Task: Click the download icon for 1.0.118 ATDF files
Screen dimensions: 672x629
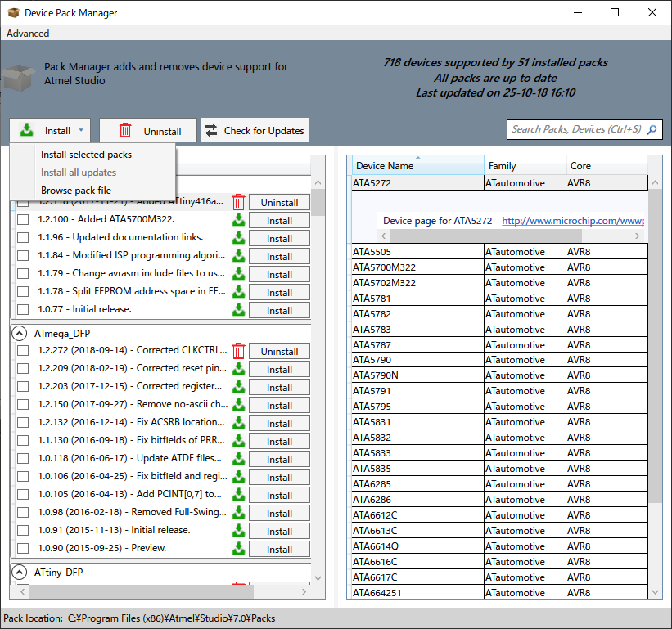Action: (239, 459)
